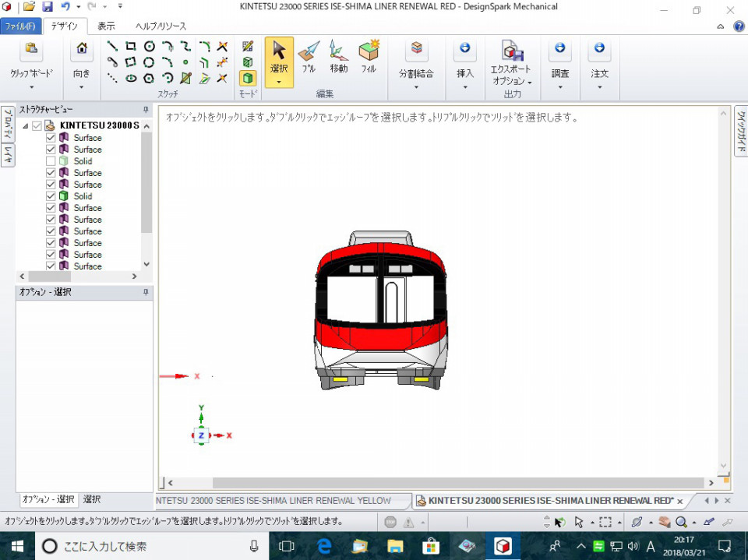The image size is (748, 560).
Task: Click the viewport horizontal scrollbar
Action: point(458,483)
